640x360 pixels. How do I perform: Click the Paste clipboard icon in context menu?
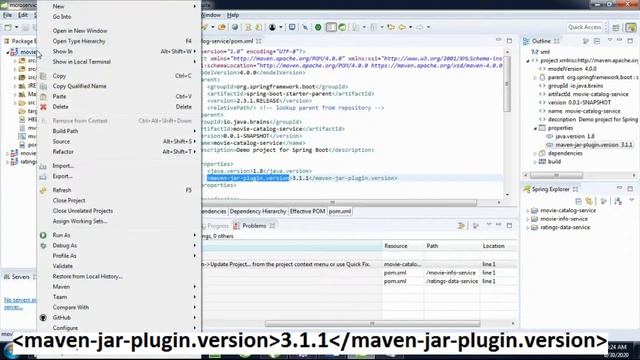(43, 97)
